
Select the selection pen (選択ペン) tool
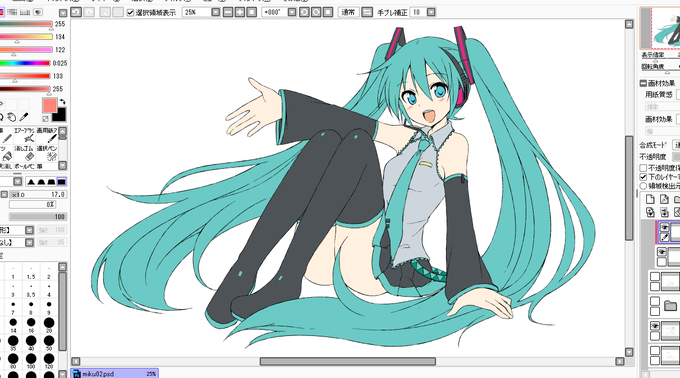(x=47, y=153)
